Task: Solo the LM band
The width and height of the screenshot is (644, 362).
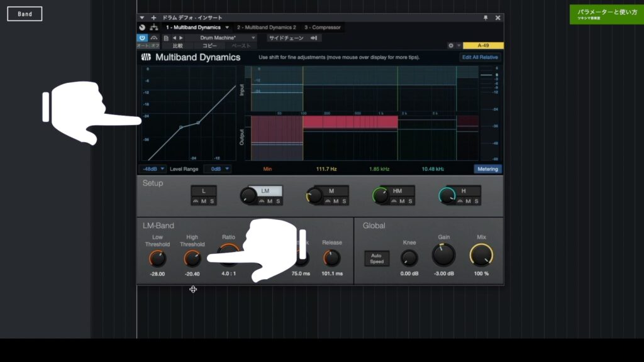Action: point(278,201)
